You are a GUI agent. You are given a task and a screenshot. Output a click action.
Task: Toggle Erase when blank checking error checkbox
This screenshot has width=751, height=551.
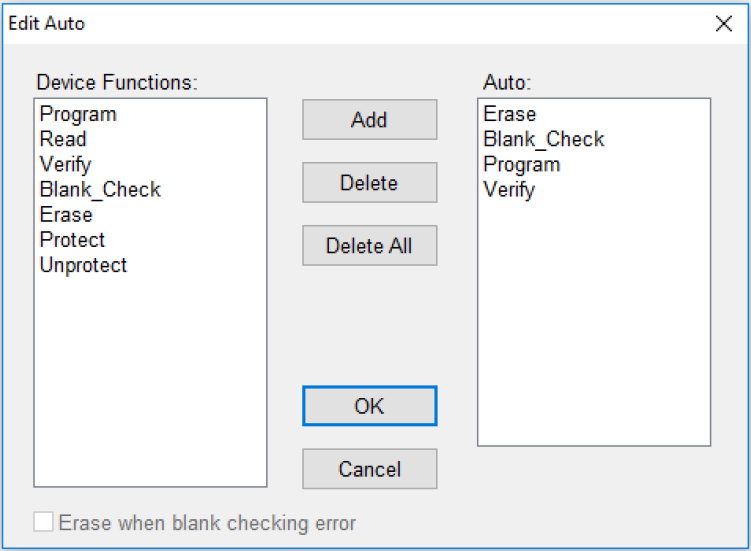(x=43, y=523)
